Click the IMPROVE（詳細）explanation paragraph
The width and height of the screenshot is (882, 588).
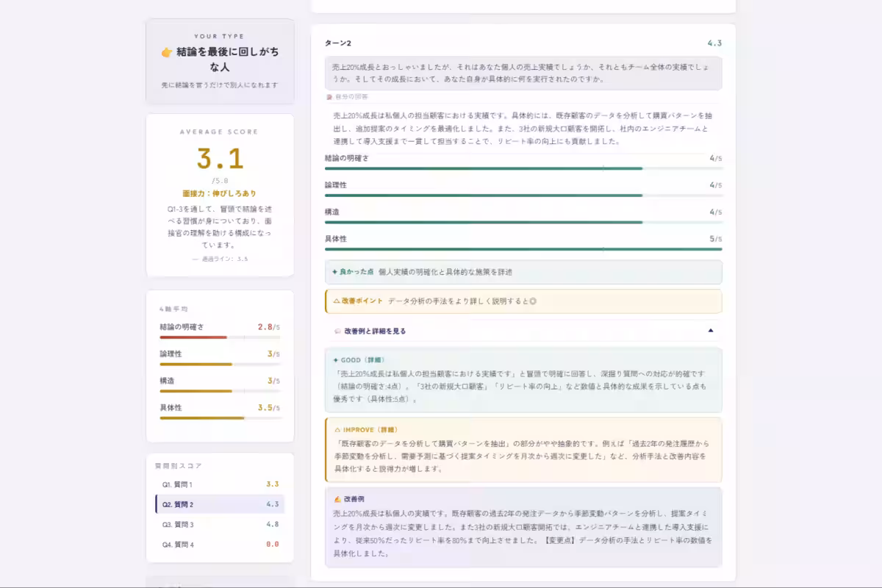pos(523,456)
